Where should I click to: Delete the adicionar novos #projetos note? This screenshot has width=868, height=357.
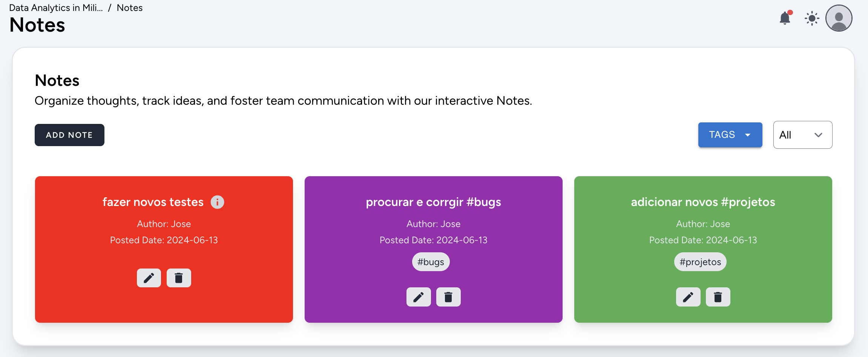[x=718, y=297]
